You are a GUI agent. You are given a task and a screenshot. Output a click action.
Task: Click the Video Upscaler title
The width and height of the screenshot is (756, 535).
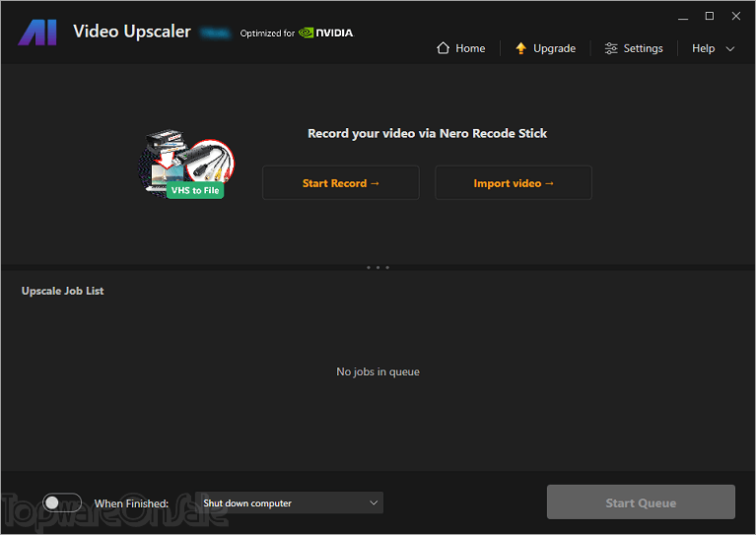coord(132,32)
